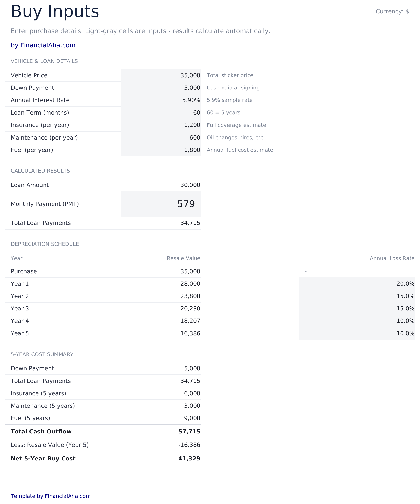Viewport: 420px width, 504px height.
Task: Select the Less: Resale Value (Year 5) label
Action: coord(50,445)
